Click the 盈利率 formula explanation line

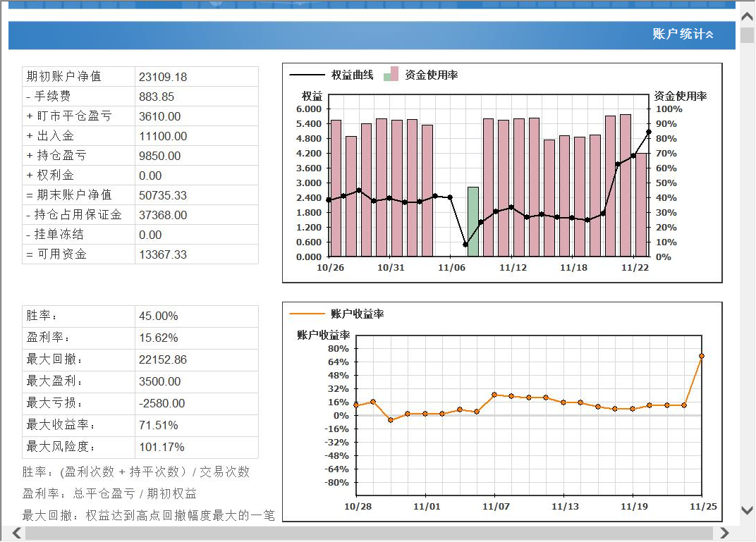tap(109, 494)
